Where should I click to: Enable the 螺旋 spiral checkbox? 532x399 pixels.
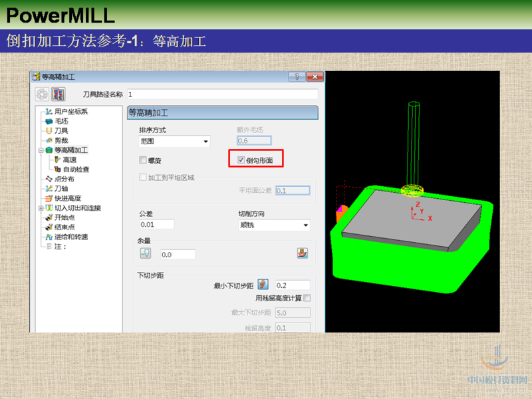143,160
